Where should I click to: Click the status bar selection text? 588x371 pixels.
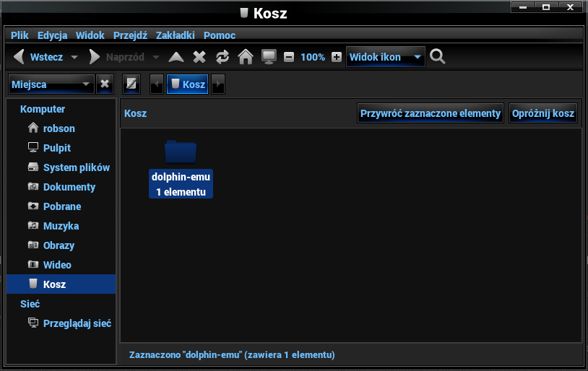click(x=232, y=354)
